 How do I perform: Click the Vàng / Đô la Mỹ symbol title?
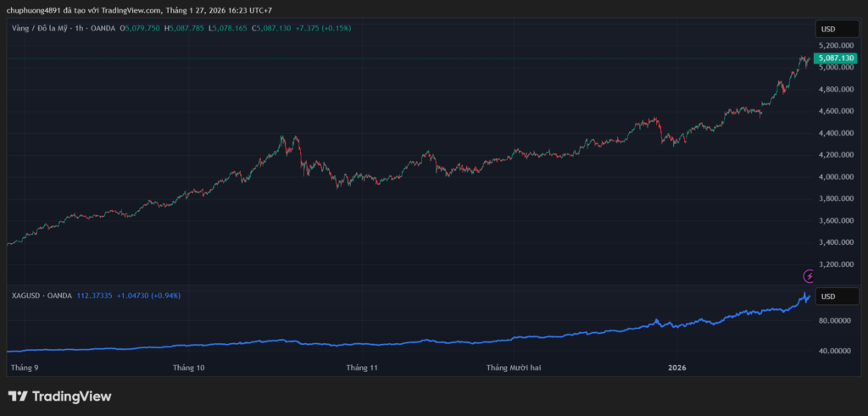click(x=39, y=28)
